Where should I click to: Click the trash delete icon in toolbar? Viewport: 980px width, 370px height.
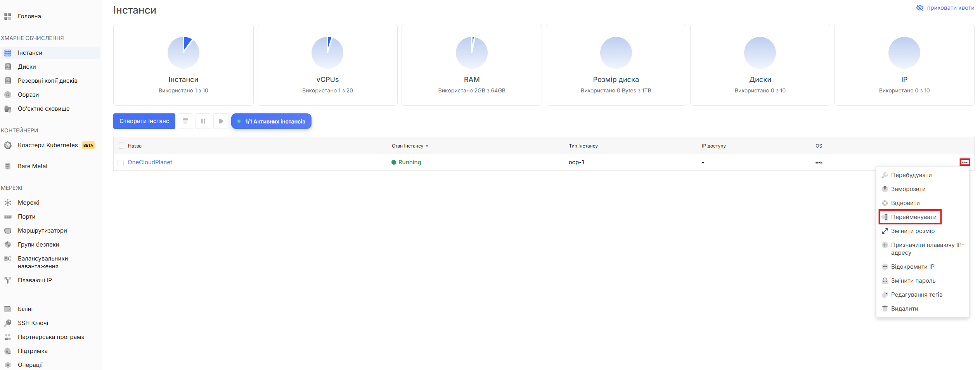(185, 121)
